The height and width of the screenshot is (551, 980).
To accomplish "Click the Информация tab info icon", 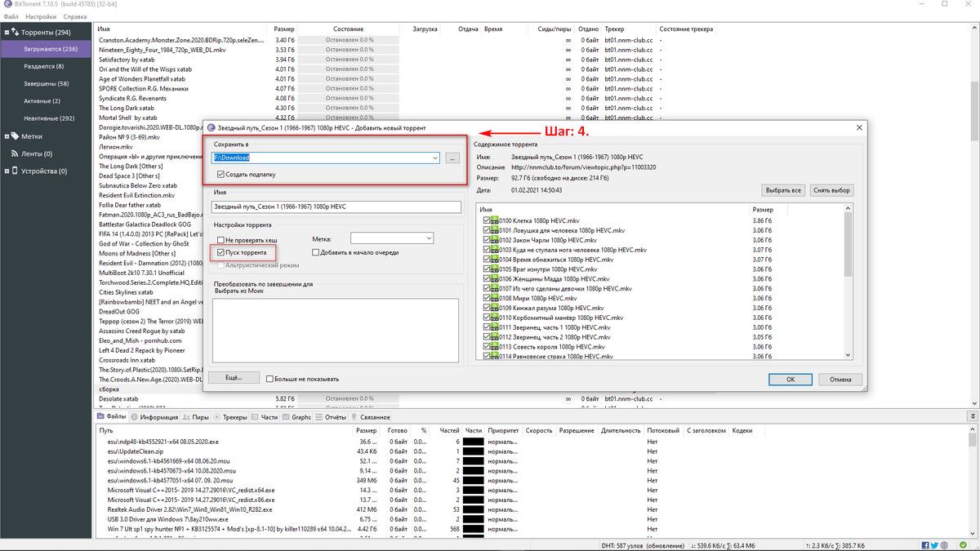I will tap(135, 417).
